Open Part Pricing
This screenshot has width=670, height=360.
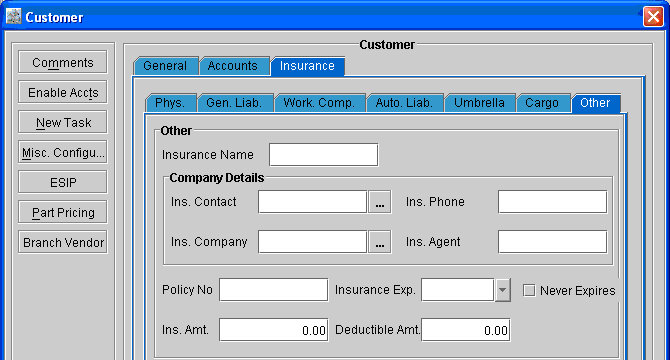[63, 212]
